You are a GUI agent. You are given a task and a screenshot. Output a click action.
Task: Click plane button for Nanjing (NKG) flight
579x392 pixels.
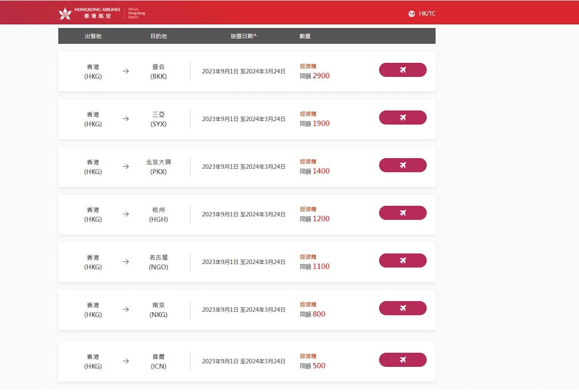(x=403, y=308)
